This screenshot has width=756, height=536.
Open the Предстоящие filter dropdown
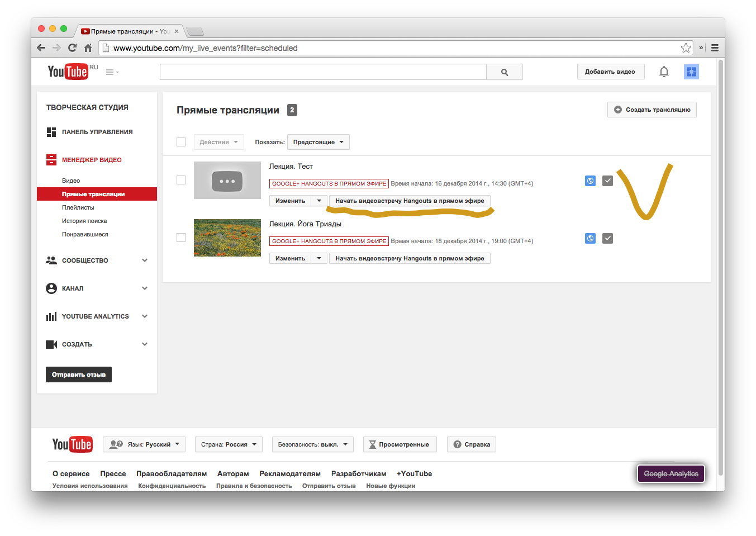coord(318,142)
